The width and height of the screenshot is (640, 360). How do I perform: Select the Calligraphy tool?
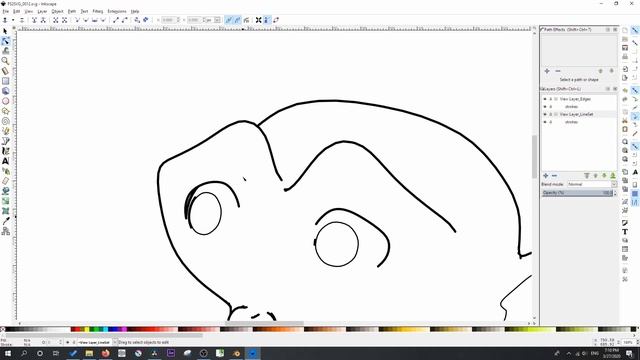pos(5,151)
